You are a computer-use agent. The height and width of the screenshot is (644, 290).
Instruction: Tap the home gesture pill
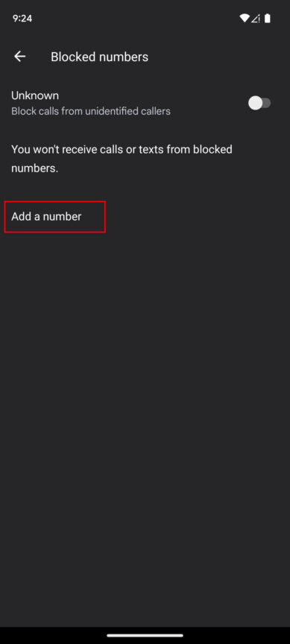click(x=145, y=635)
